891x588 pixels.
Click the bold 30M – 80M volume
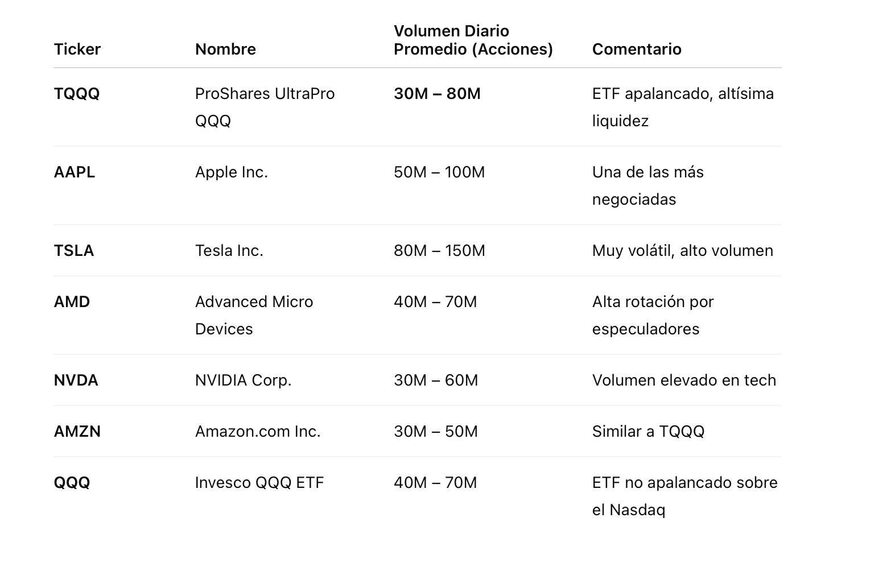pos(437,94)
